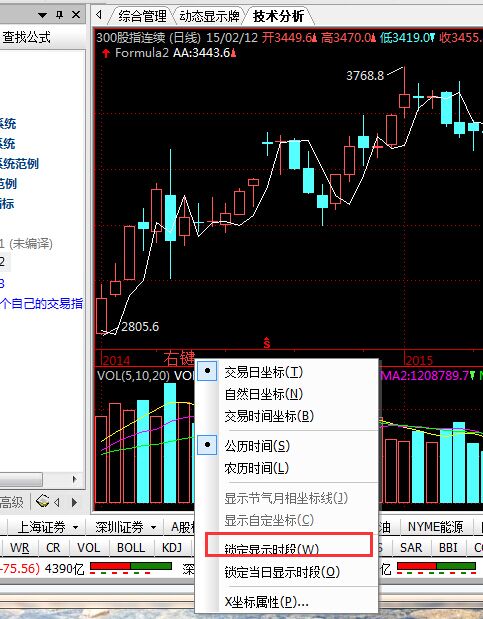Select the KDJ indicator tab
This screenshot has height=619, width=483.
point(172,548)
